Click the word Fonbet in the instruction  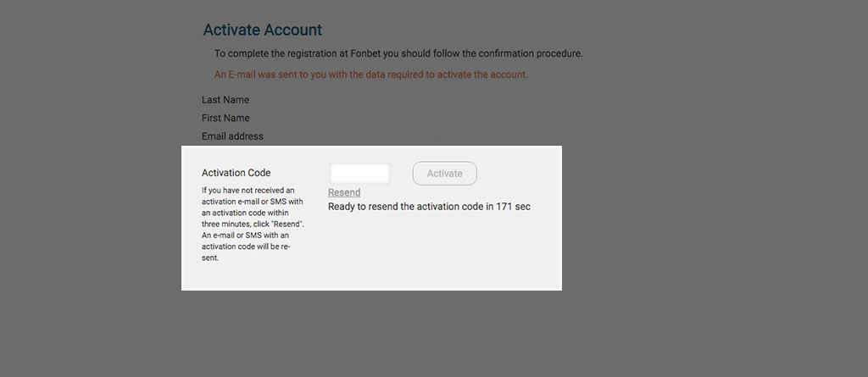coord(365,54)
